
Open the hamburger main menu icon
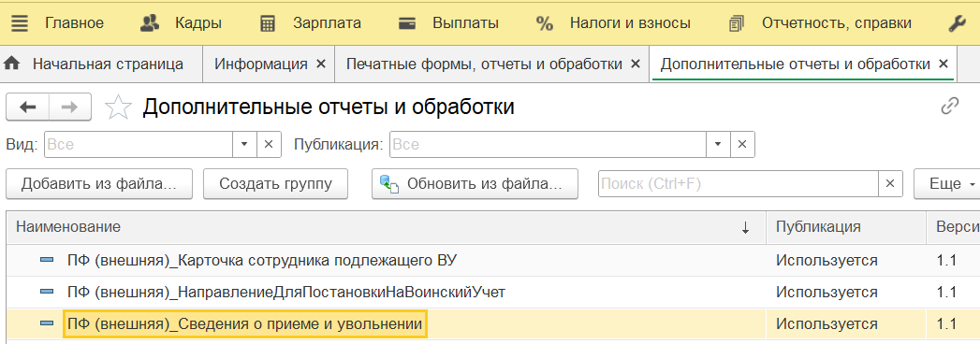20,23
